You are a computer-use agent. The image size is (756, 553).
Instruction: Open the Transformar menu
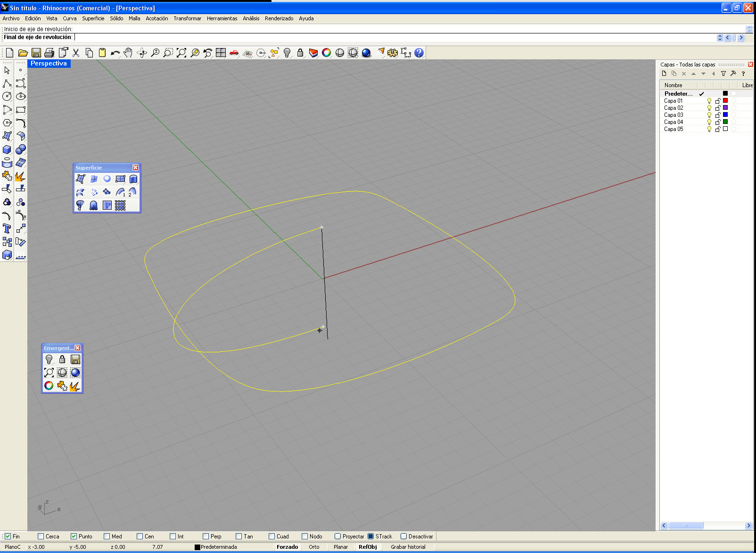point(187,18)
